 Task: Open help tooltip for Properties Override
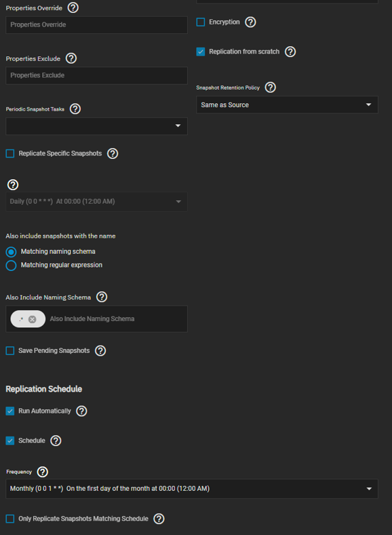point(73,7)
